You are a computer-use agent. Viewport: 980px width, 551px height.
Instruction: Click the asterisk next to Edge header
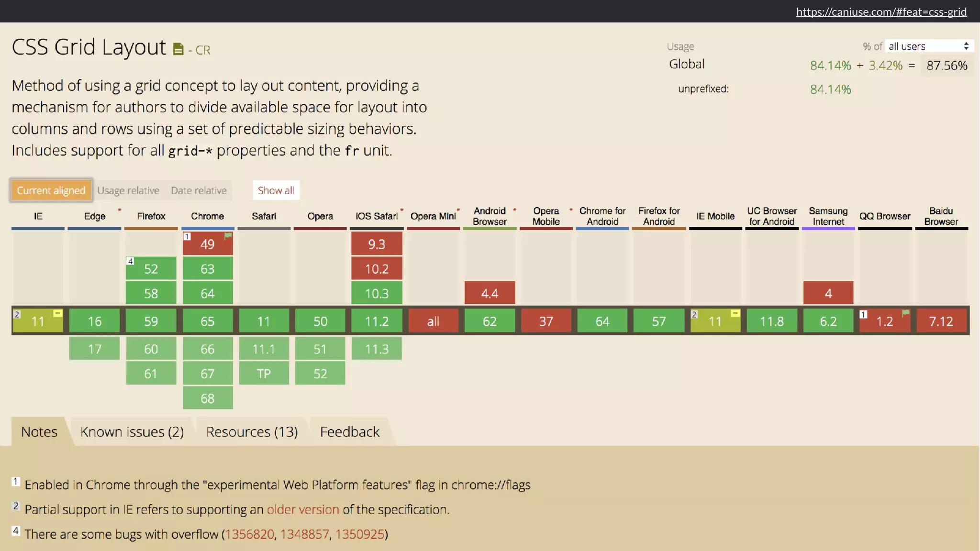pos(119,210)
